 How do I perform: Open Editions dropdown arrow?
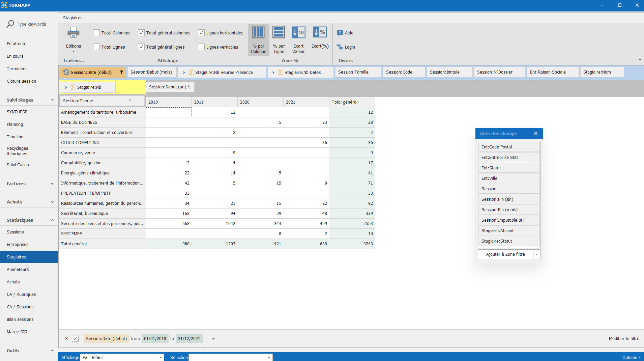click(73, 52)
